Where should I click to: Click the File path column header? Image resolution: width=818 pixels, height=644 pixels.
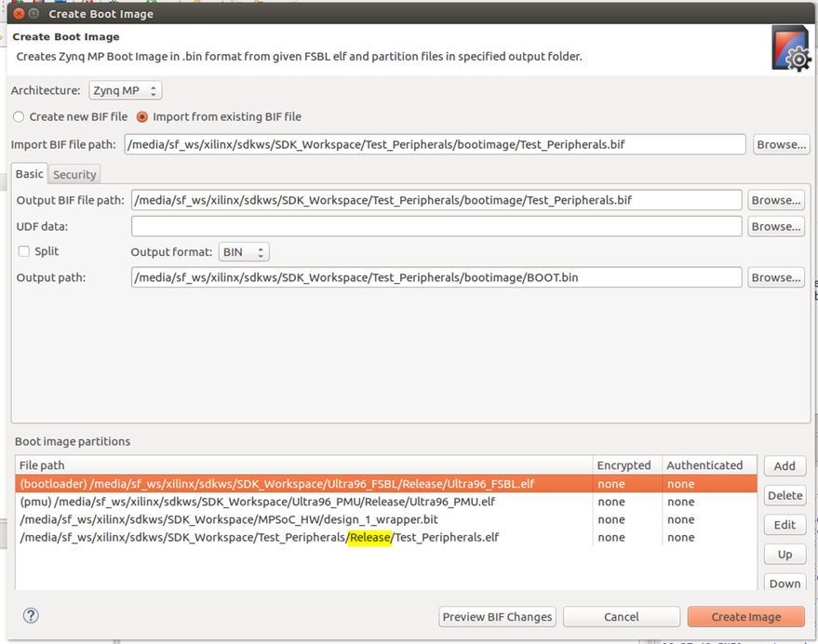coord(304,465)
